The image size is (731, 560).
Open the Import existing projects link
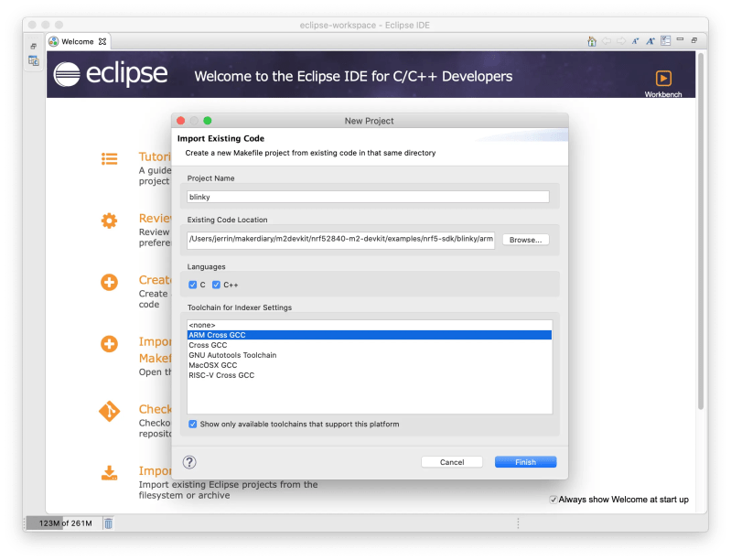coord(155,471)
